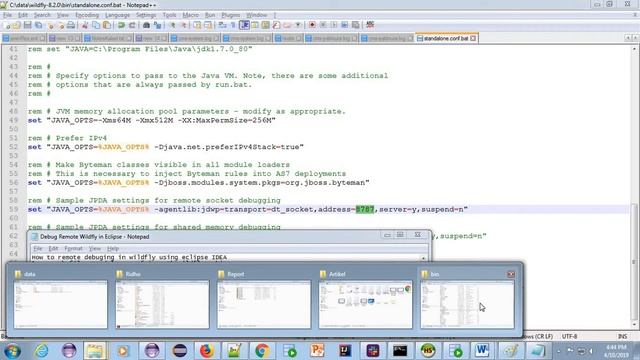Click the Playback macro icon

[x=334, y=25]
